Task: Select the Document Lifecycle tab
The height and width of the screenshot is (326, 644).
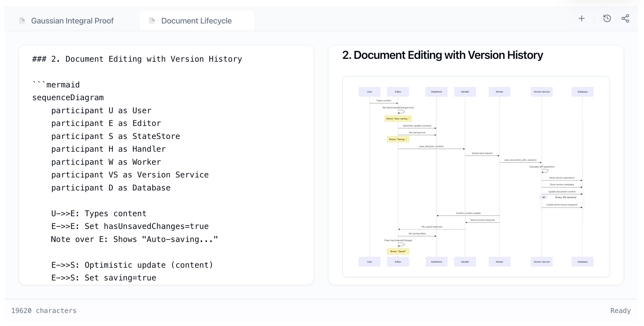Action: tap(196, 20)
